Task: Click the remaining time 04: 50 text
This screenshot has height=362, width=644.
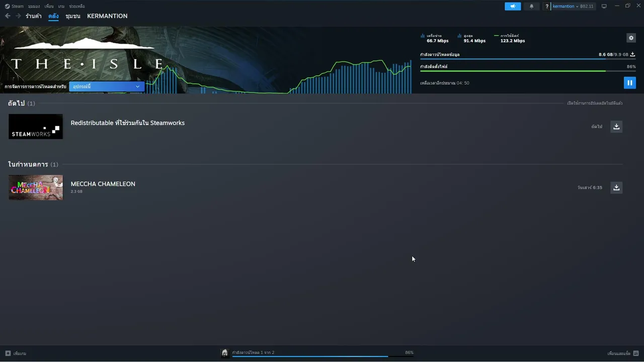Action: point(445,83)
